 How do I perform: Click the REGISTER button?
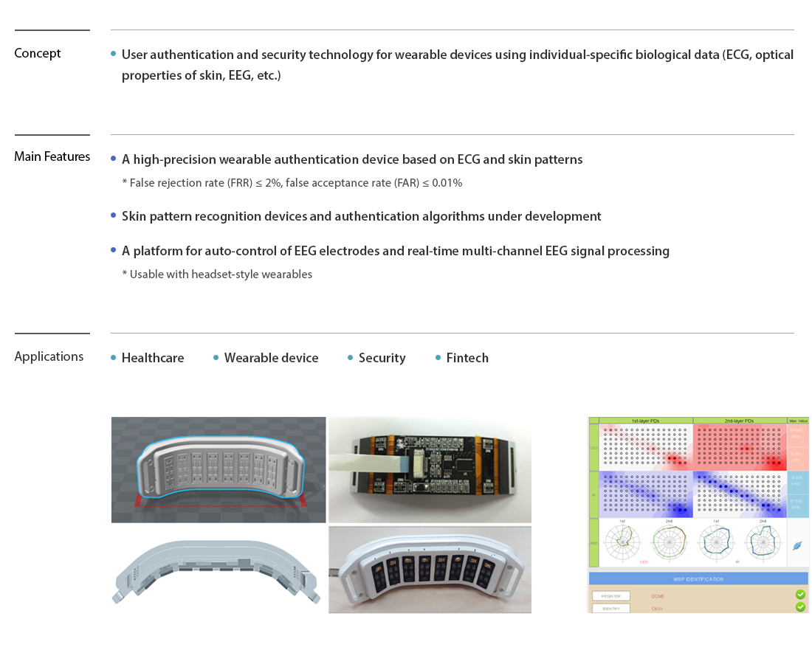(x=610, y=595)
